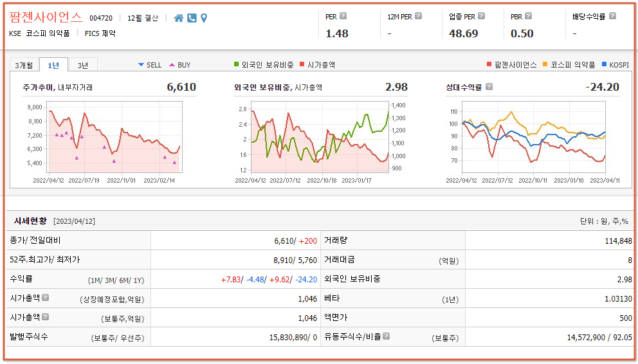Click the 시세현황 section heading
The height and width of the screenshot is (364, 638).
point(30,221)
